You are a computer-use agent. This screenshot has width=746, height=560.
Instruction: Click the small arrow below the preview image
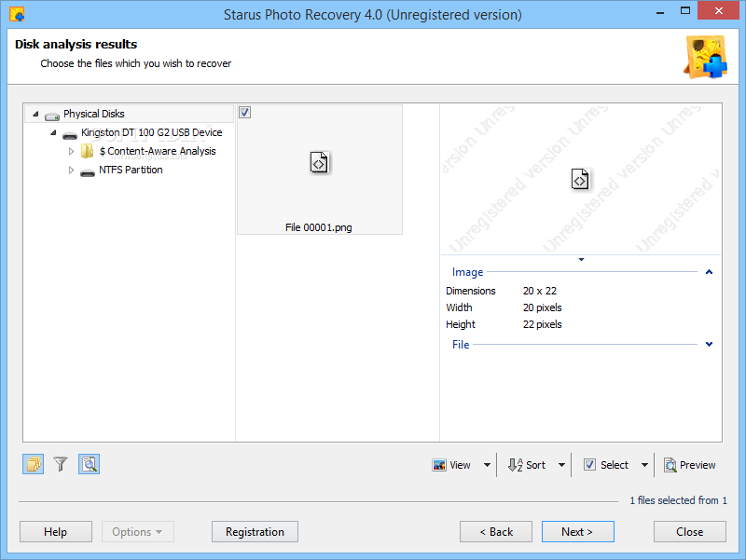pyautogui.click(x=581, y=260)
